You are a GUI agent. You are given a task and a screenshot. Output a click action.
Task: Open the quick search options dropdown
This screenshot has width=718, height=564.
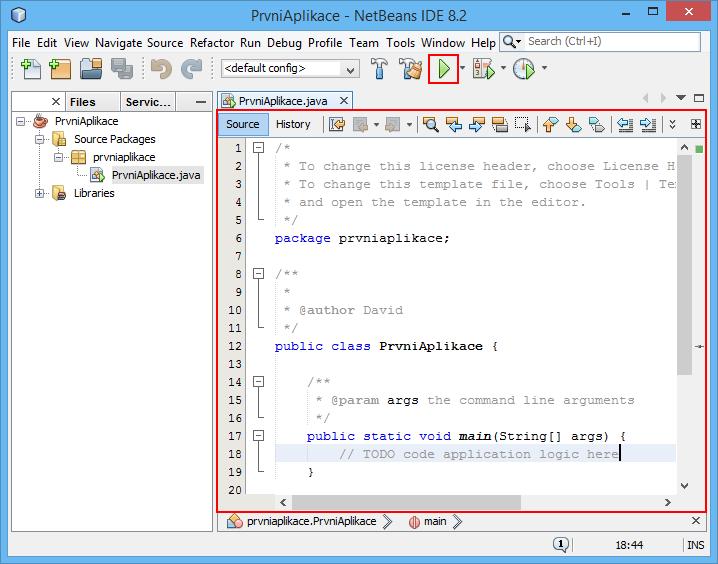[x=512, y=42]
